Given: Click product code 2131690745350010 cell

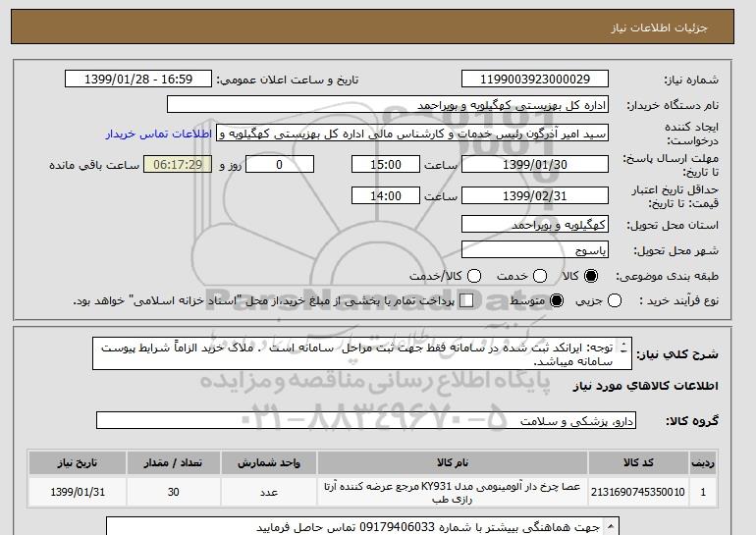Looking at the screenshot, I should click(x=638, y=492).
